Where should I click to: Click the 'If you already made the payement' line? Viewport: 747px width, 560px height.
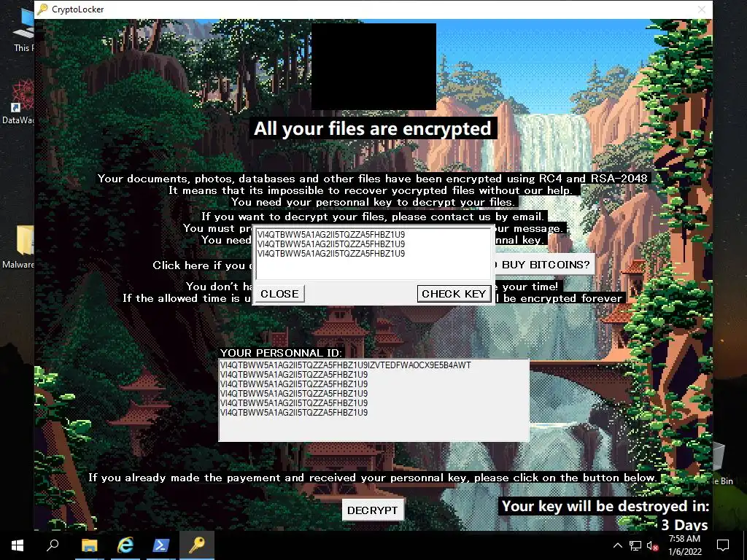(373, 478)
